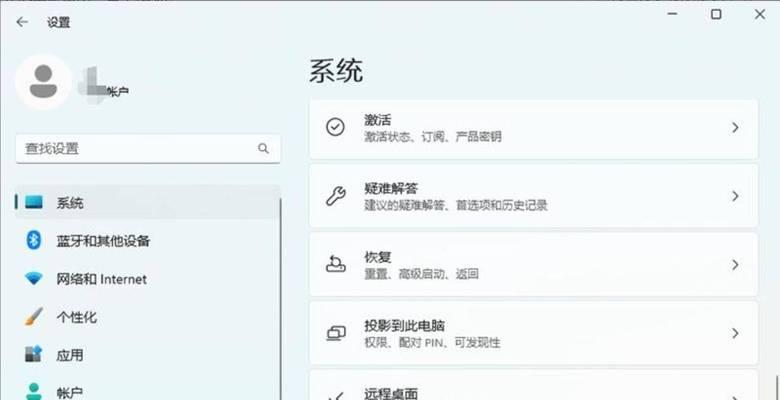Image resolution: width=780 pixels, height=400 pixels.
Task: Expand the 疑难解答 row chevron
Action: 735,197
